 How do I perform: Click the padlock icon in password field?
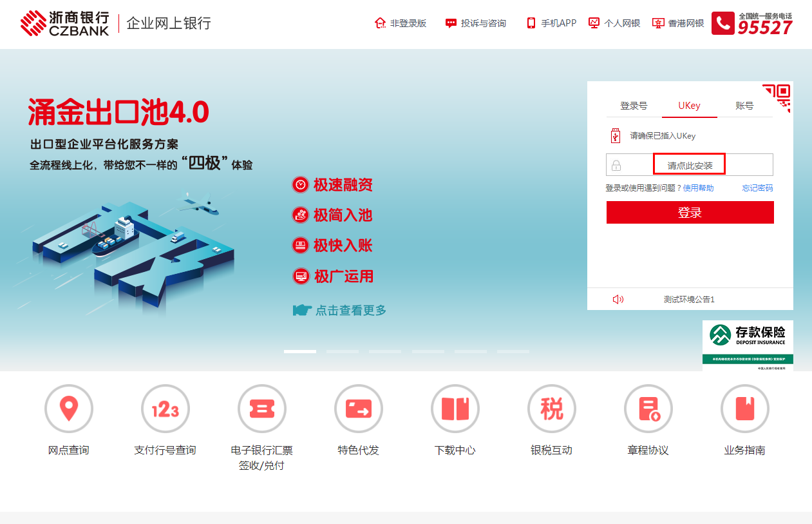tap(616, 165)
